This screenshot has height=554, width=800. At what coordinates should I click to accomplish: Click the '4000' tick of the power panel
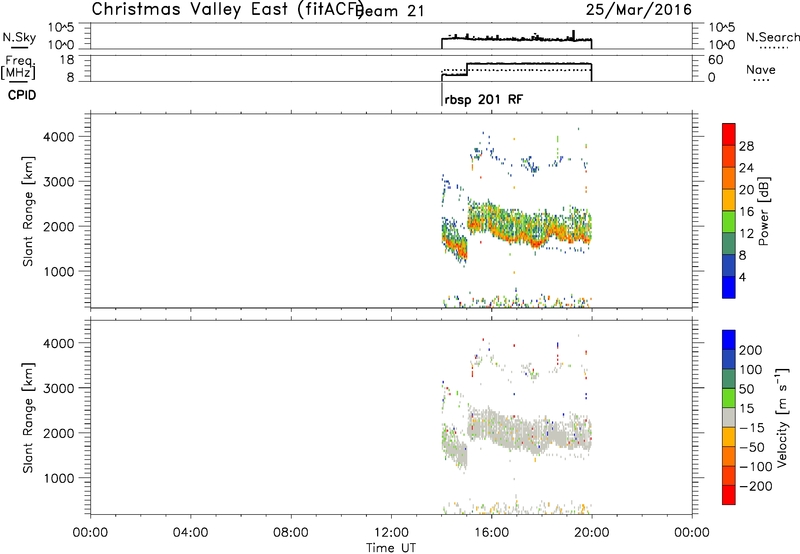tap(59, 137)
